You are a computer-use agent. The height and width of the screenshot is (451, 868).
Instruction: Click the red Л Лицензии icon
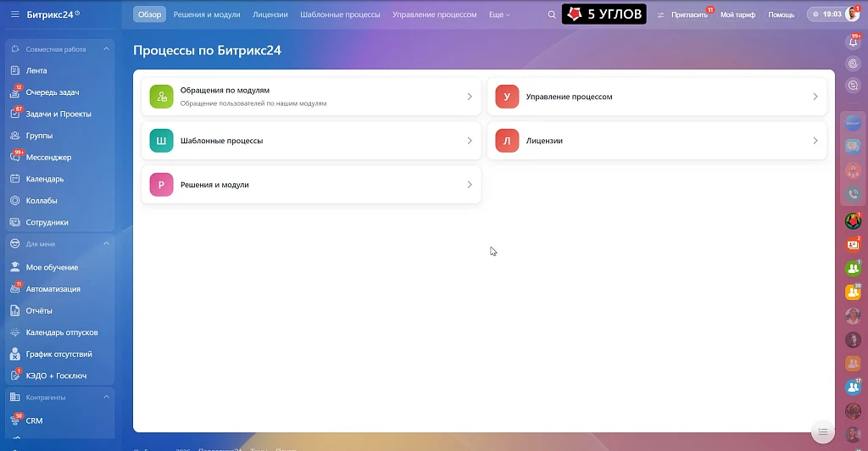[507, 141]
